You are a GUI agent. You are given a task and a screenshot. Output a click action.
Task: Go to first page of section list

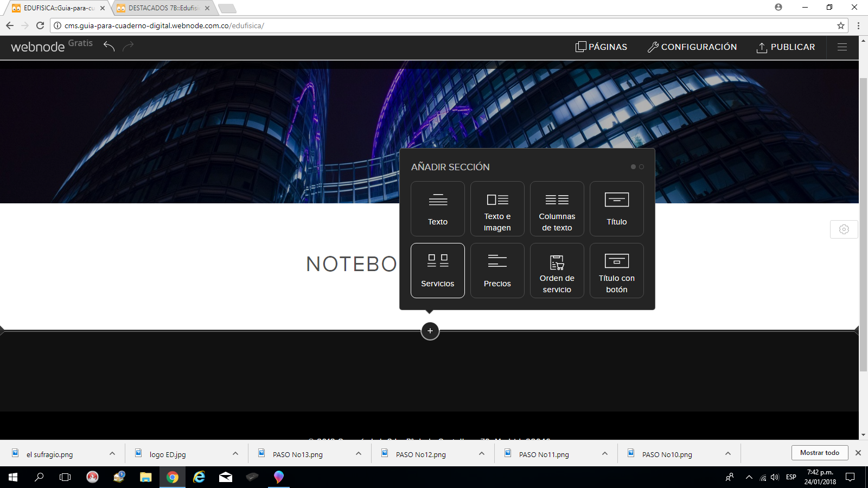tap(633, 167)
